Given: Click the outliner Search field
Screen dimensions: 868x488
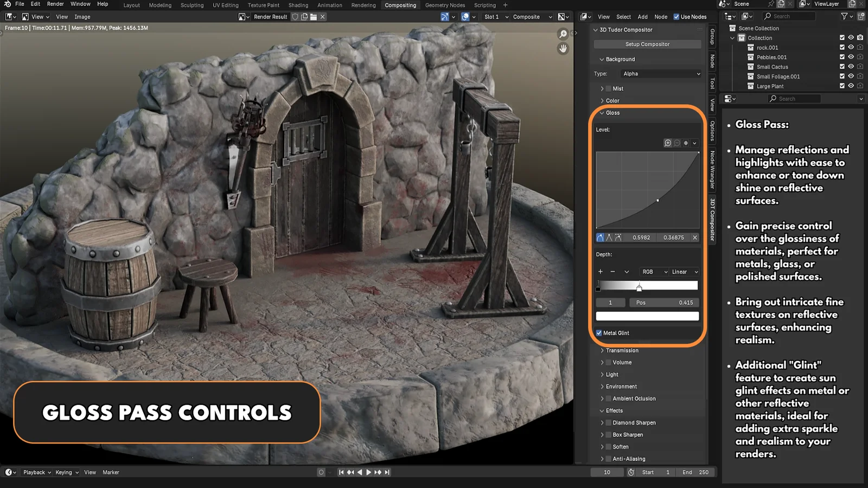Looking at the screenshot, I should coord(794,98).
